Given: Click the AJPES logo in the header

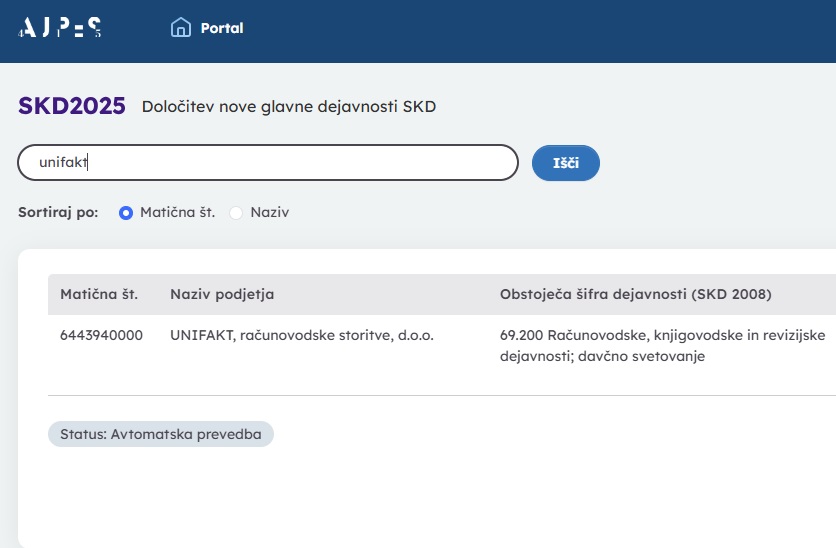Looking at the screenshot, I should tap(60, 28).
